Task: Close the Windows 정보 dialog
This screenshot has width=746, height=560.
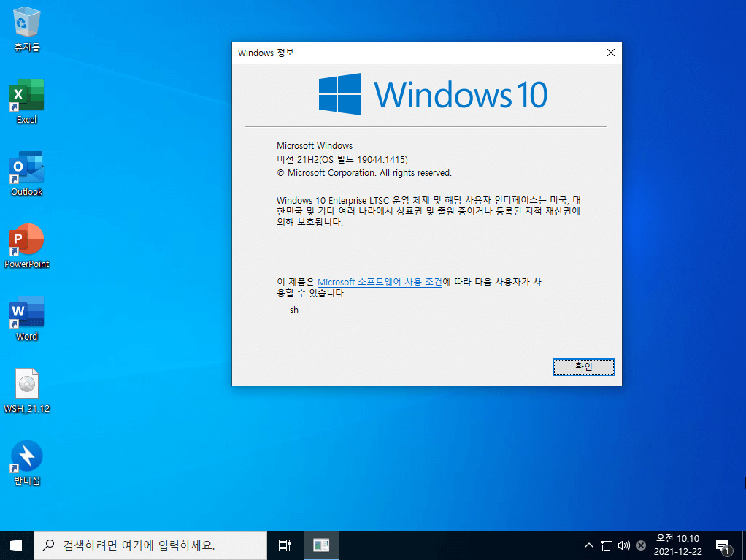Action: tap(611, 53)
